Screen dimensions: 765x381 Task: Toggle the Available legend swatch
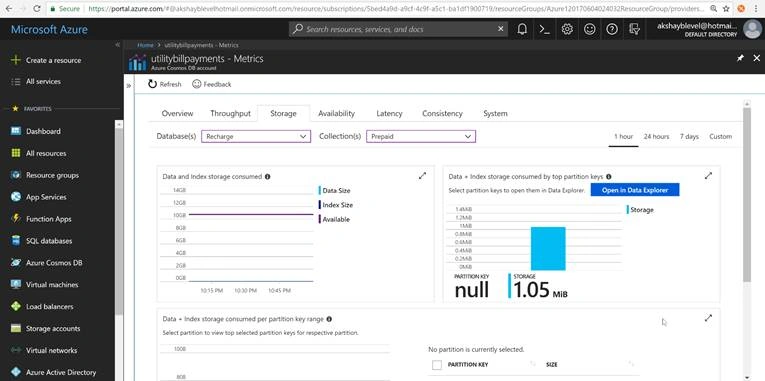click(x=320, y=220)
